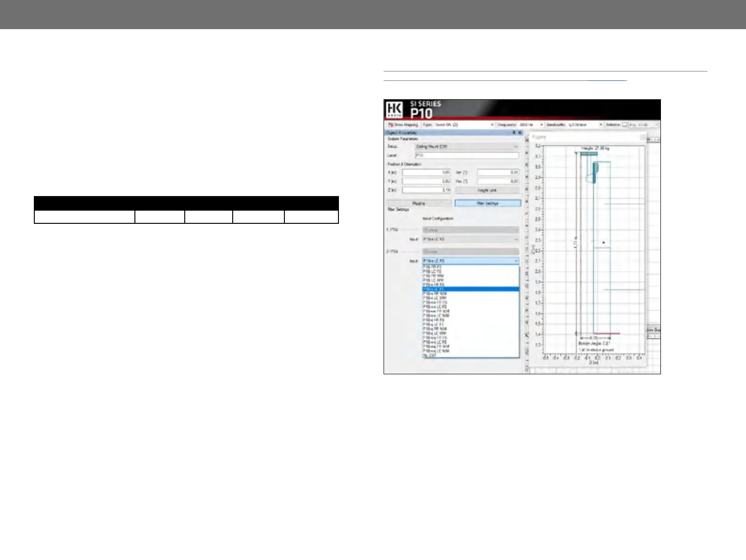Expand the Type Direct SPL dropdown
Viewport: 746px width, 560px height.
click(492, 125)
